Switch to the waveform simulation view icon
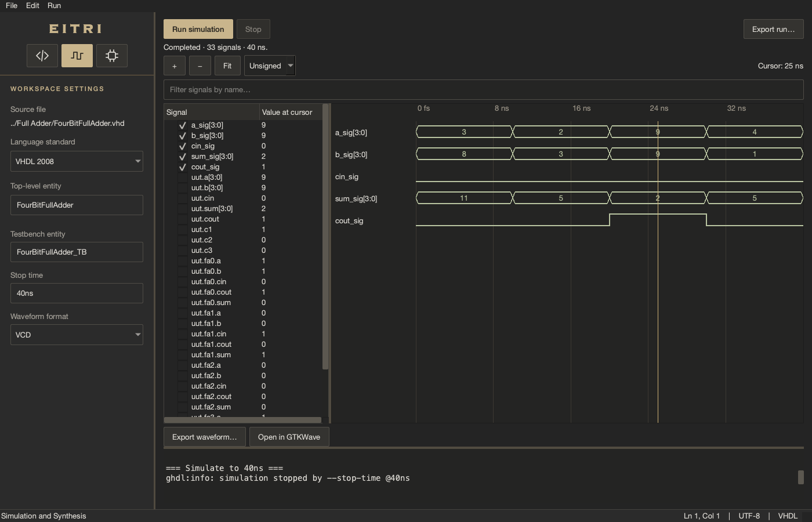812x522 pixels. 77,56
